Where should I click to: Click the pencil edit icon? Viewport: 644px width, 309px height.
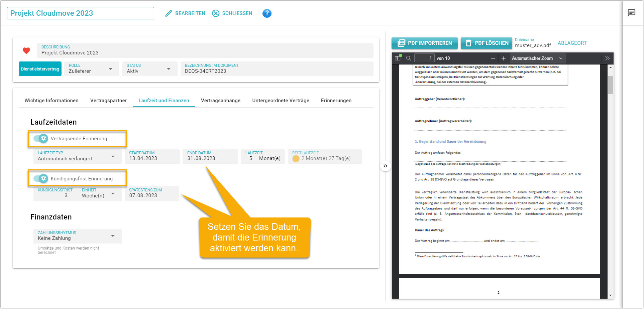(x=169, y=13)
